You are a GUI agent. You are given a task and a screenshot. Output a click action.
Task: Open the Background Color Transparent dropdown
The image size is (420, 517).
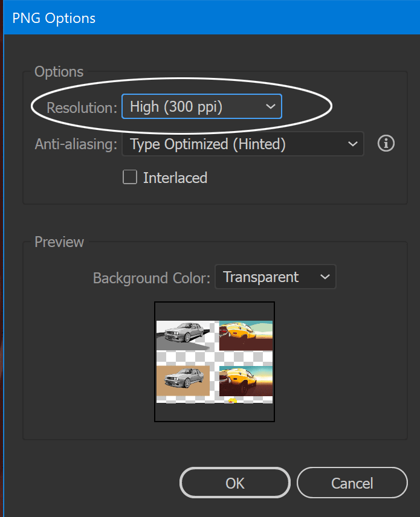coord(275,277)
